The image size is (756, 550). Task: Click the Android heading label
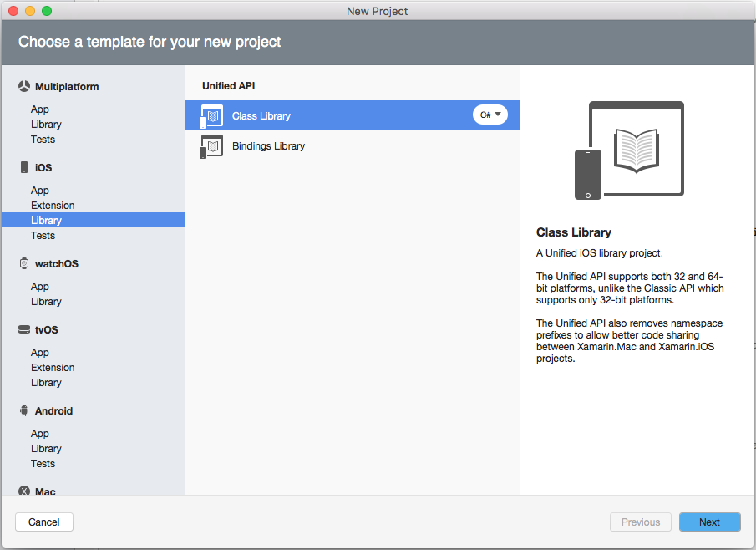(x=53, y=410)
